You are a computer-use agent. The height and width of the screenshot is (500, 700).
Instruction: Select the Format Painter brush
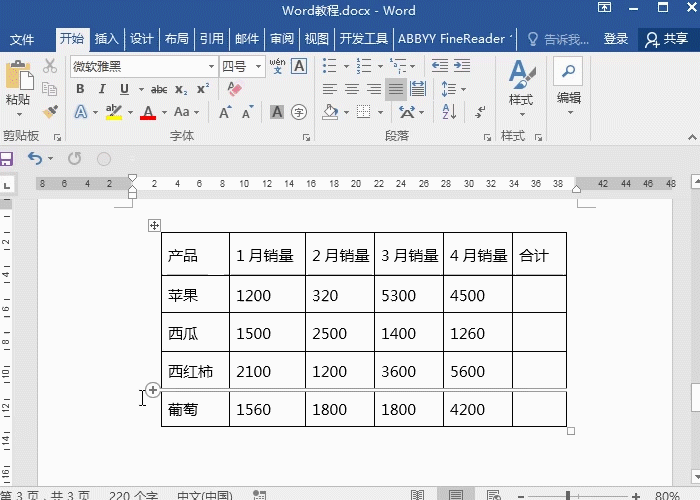point(50,111)
